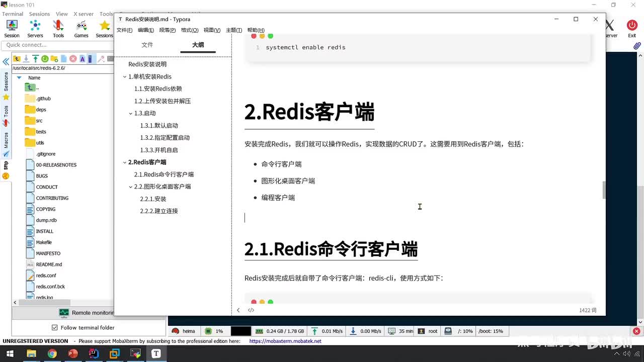The width and height of the screenshot is (644, 362).
Task: Switch to 大纲 tab in Typora sidebar
Action: [x=198, y=45]
